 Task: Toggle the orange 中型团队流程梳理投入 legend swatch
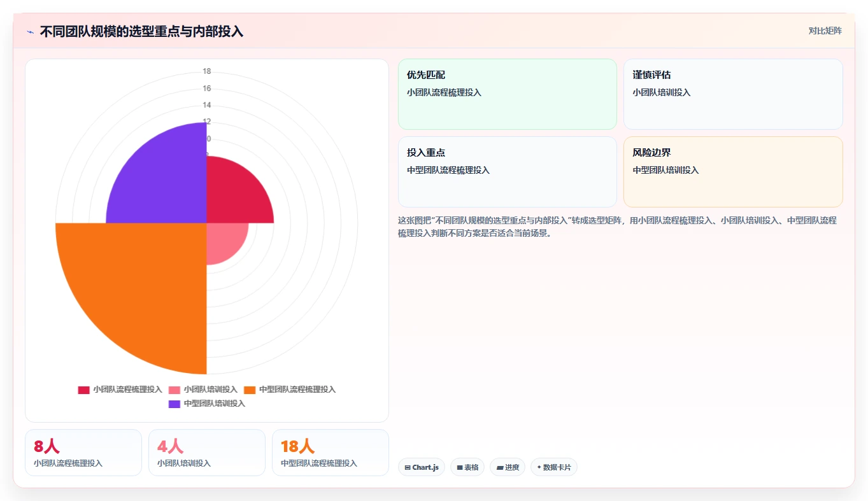pos(250,390)
